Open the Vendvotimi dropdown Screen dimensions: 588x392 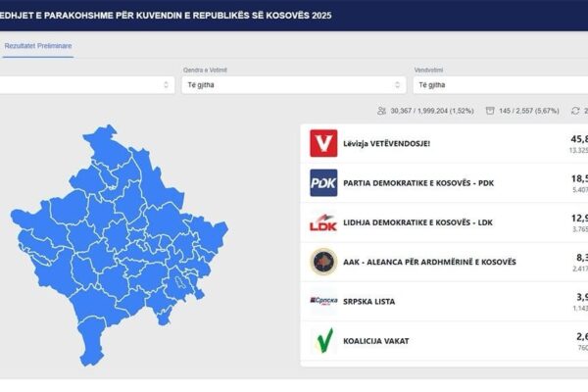point(497,85)
